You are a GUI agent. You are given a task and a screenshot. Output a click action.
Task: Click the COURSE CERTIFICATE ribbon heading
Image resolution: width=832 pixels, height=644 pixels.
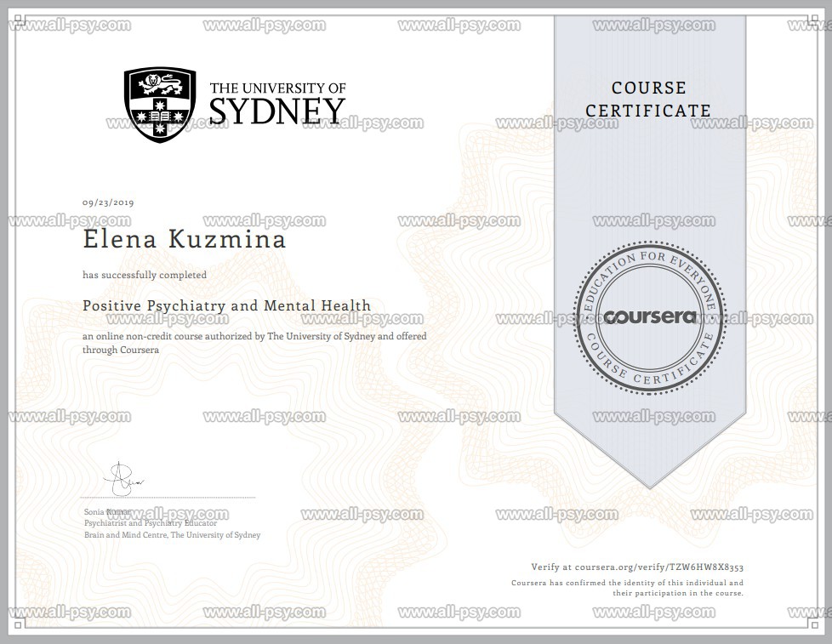[x=648, y=100]
